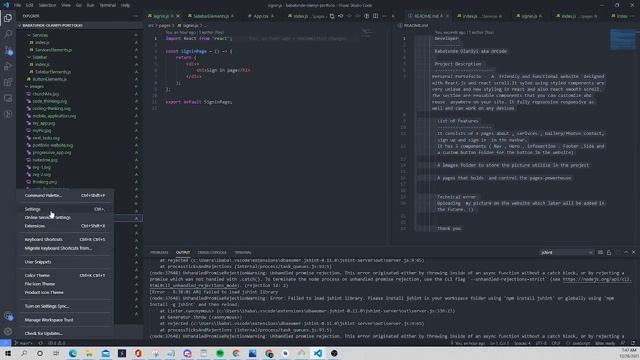Open the Extensions view in activity bar

coord(8,82)
